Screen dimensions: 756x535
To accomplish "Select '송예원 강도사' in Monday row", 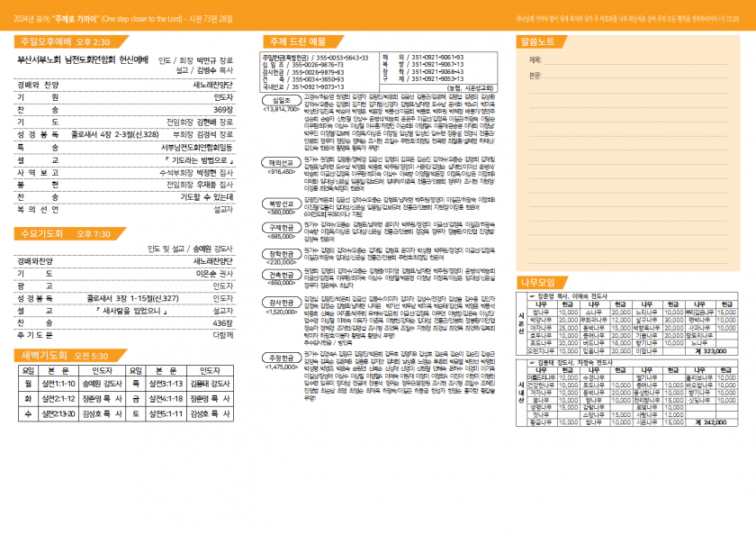I will pos(103,384).
